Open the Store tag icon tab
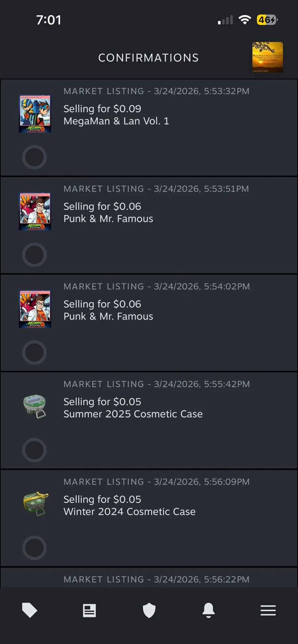Image resolution: width=298 pixels, height=644 pixels. click(29, 610)
